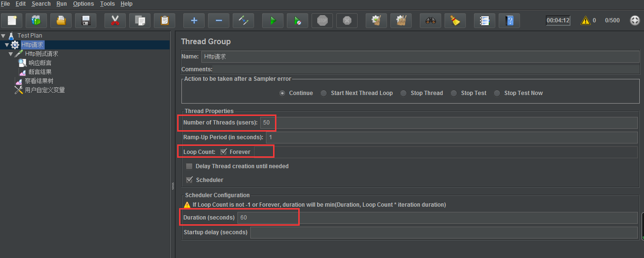Click the Comments input field
Image resolution: width=644 pixels, height=258 pixels.
pos(426,69)
